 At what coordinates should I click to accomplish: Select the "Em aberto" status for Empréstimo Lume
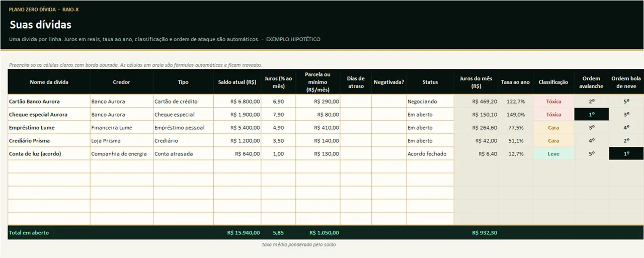tap(430, 127)
